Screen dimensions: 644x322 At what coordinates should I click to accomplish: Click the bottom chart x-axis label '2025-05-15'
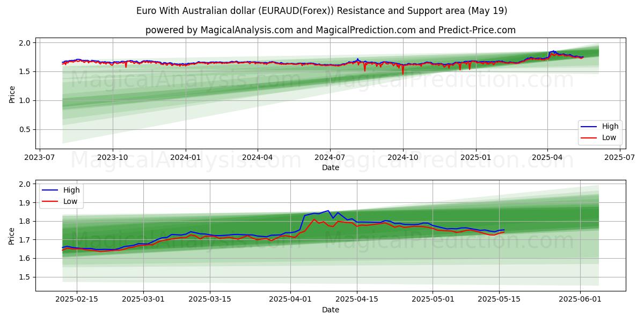click(500, 299)
